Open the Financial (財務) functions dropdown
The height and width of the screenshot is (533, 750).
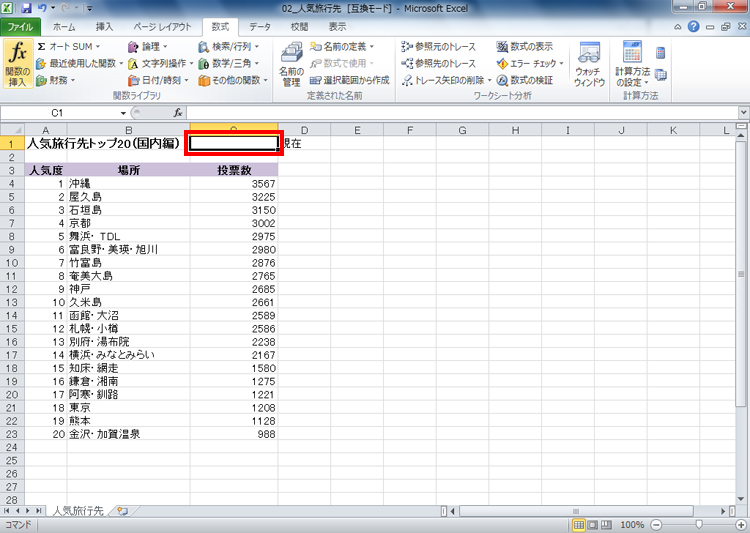click(55, 80)
